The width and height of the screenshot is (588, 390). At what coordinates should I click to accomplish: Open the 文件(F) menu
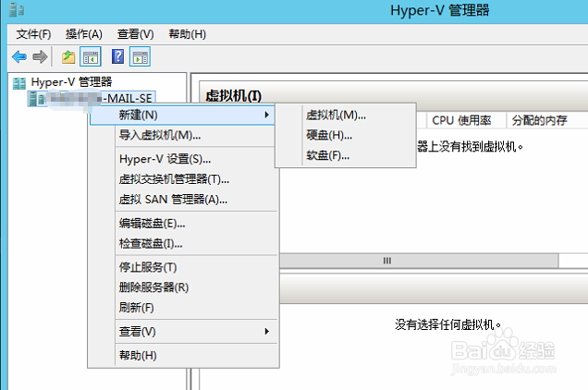pos(33,34)
